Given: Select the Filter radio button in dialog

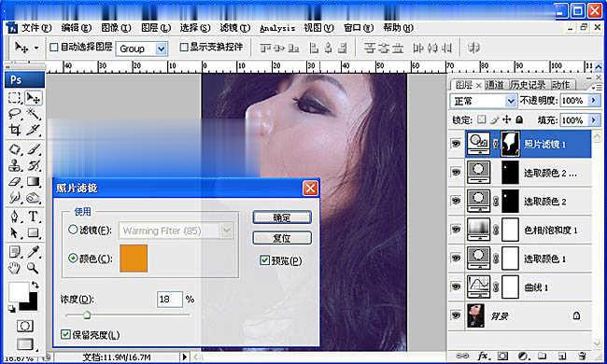Looking at the screenshot, I should 73,230.
